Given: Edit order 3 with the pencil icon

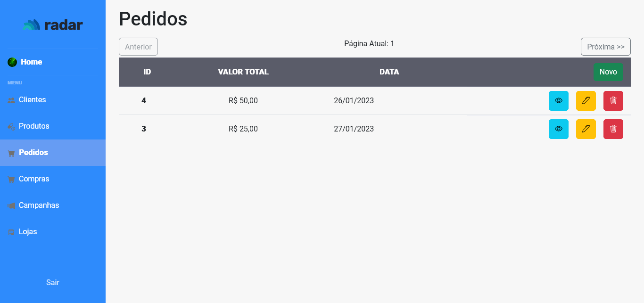Looking at the screenshot, I should pyautogui.click(x=586, y=129).
